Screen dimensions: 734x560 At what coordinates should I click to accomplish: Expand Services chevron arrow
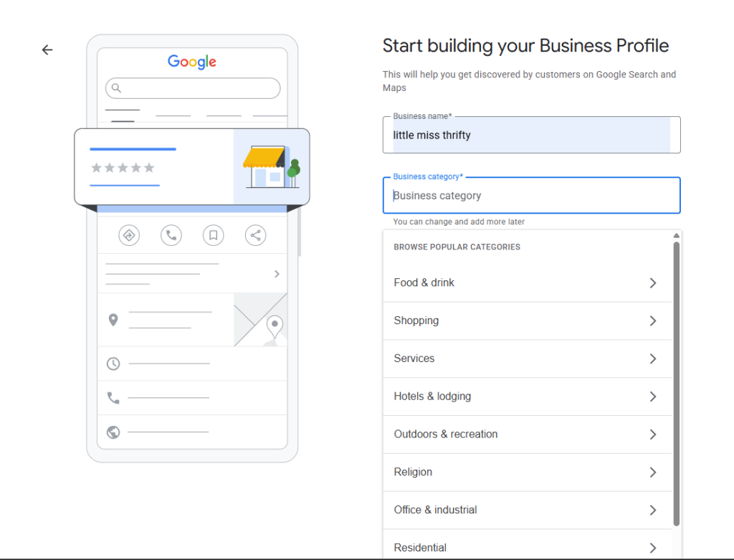coord(653,359)
